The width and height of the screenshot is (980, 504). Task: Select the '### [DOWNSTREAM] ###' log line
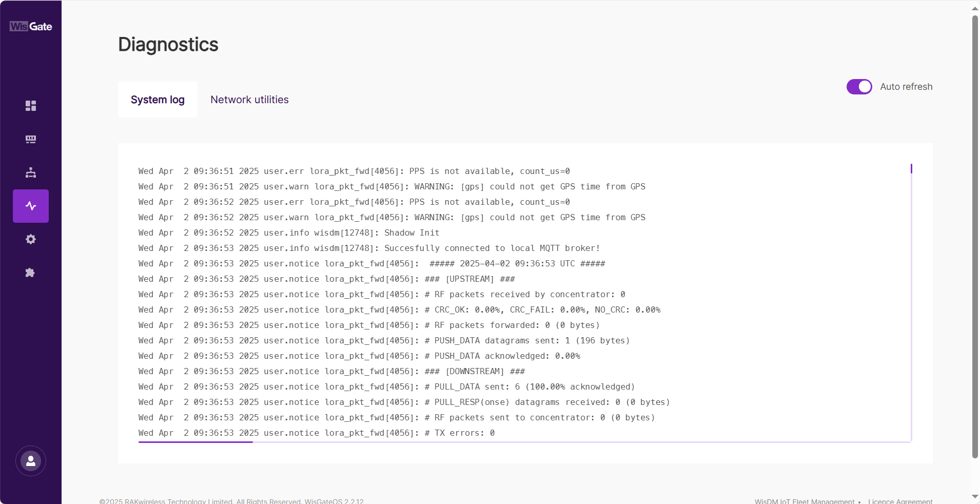332,371
